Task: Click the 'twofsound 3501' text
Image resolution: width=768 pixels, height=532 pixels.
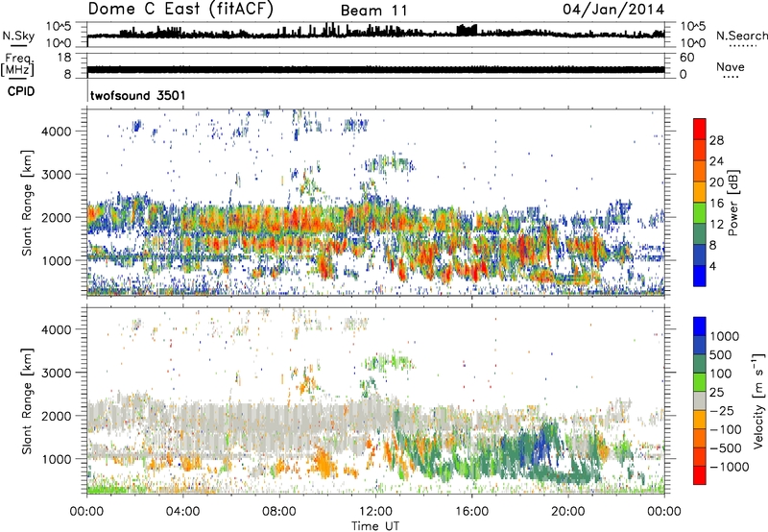Action: point(137,95)
